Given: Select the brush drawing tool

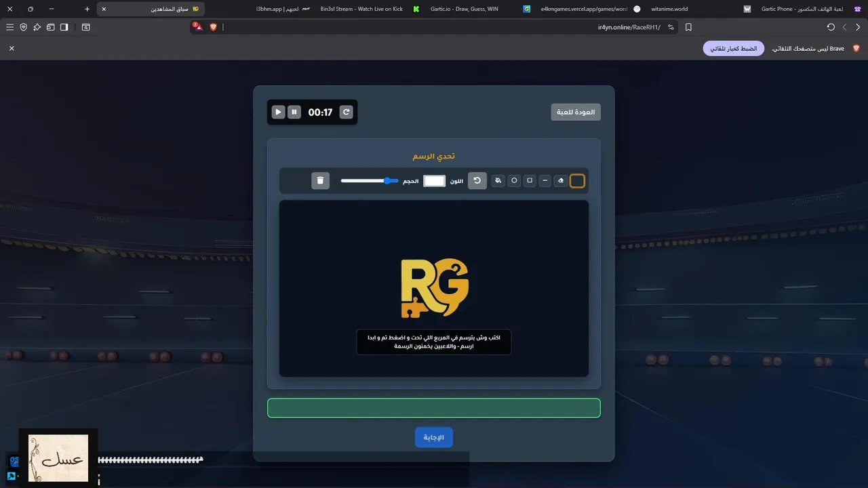Looking at the screenshot, I should click(x=577, y=181).
